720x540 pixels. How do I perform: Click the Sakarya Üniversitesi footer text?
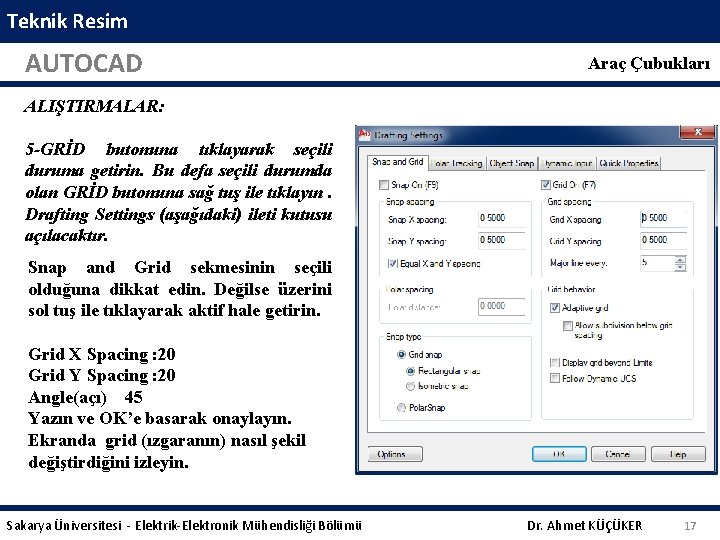[184, 525]
